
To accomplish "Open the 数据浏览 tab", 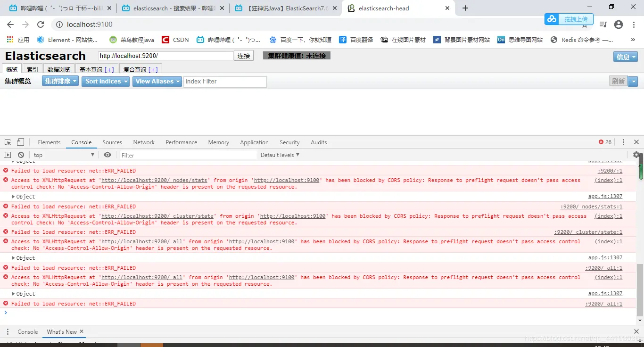I will coord(59,69).
